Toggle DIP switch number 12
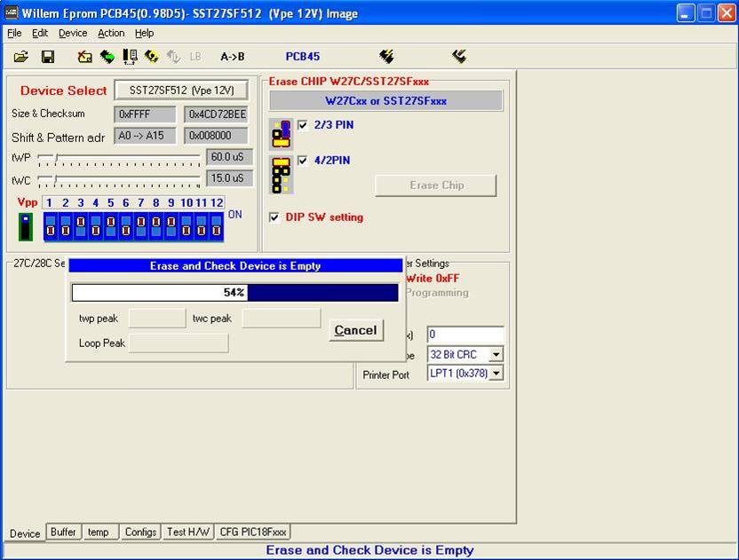 [217, 226]
